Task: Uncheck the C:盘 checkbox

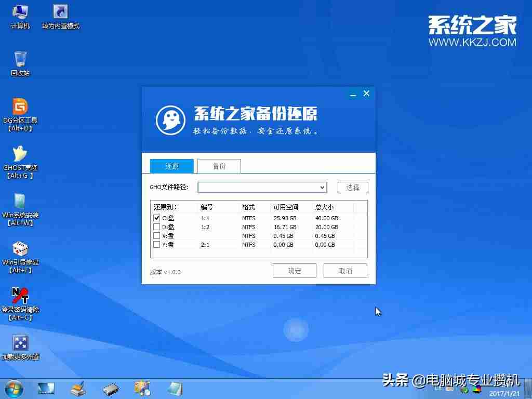Action: tap(156, 218)
